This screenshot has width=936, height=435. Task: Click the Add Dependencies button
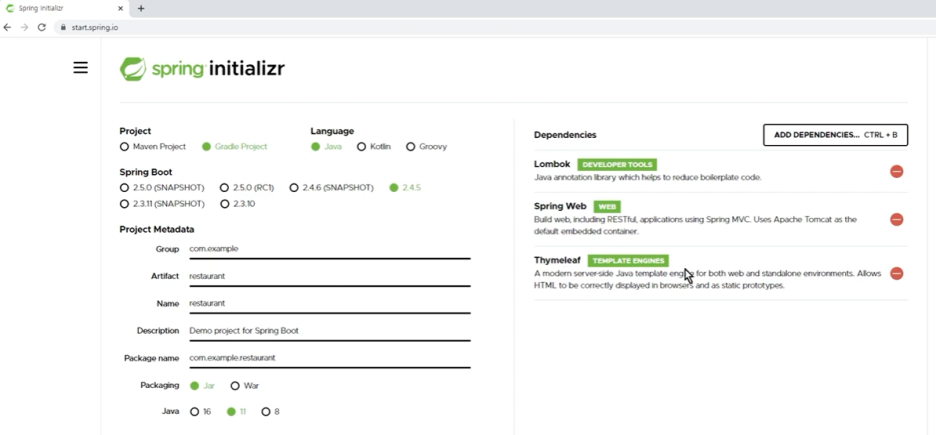[x=835, y=135]
